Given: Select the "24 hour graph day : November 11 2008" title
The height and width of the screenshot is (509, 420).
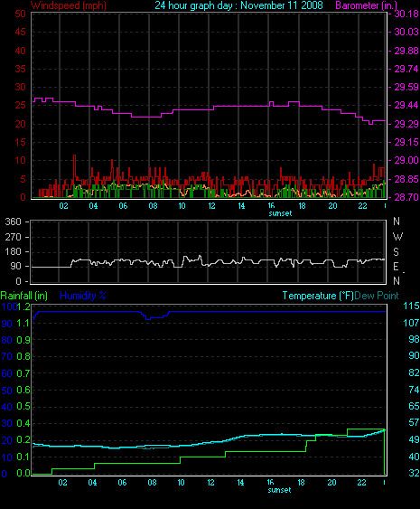Looking at the screenshot, I should click(238, 5).
